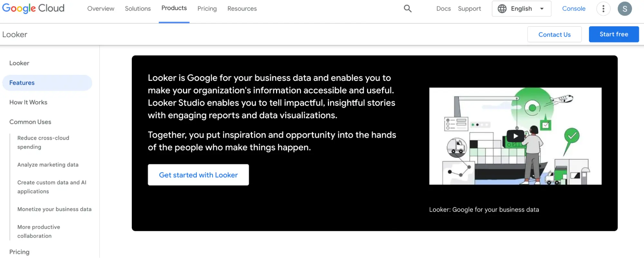The image size is (644, 258).
Task: Open the three-dot more options menu
Action: click(x=603, y=9)
